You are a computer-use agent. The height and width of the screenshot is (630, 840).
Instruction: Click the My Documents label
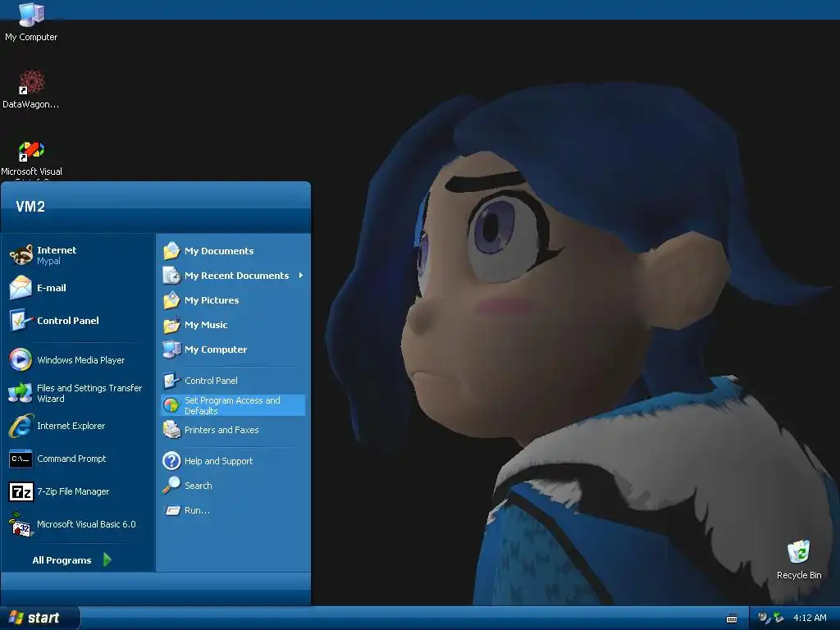click(x=219, y=251)
